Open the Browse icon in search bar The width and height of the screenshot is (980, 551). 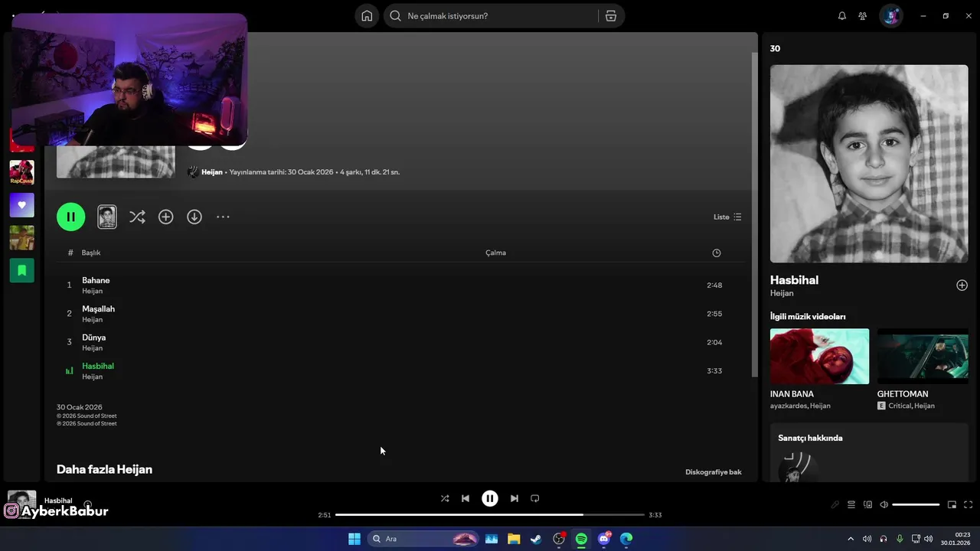pyautogui.click(x=611, y=16)
